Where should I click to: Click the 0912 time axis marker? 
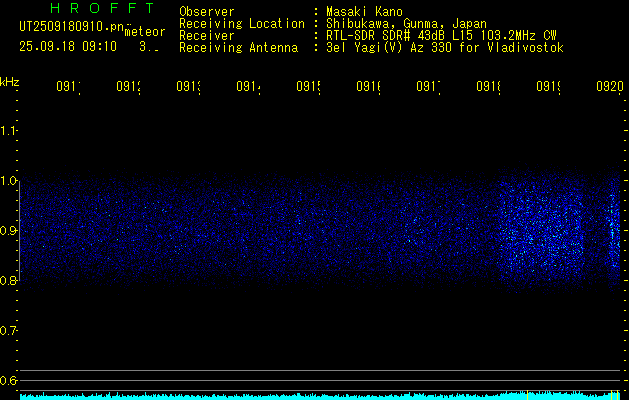(x=128, y=87)
